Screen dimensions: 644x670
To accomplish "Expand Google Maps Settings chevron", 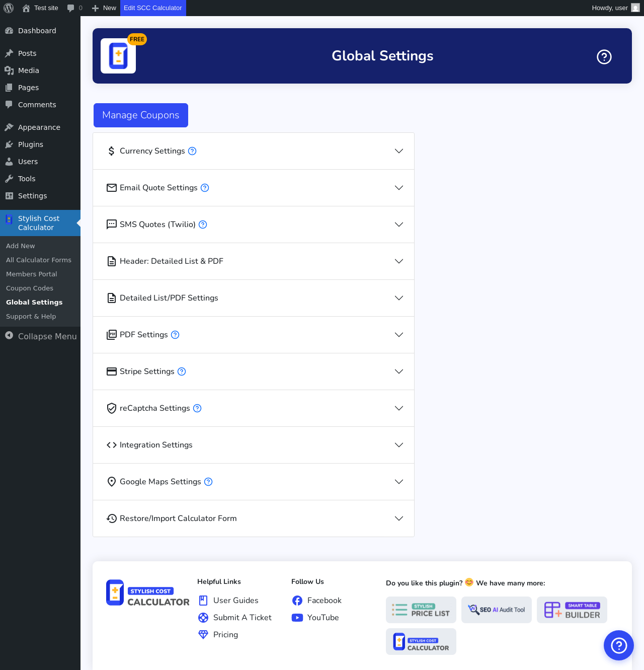I will (x=399, y=482).
